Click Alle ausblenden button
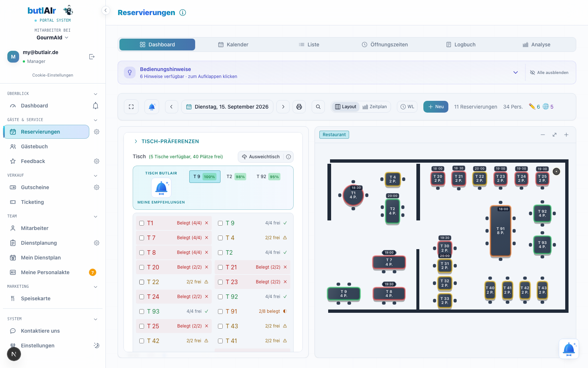588x368 pixels. [x=549, y=72]
